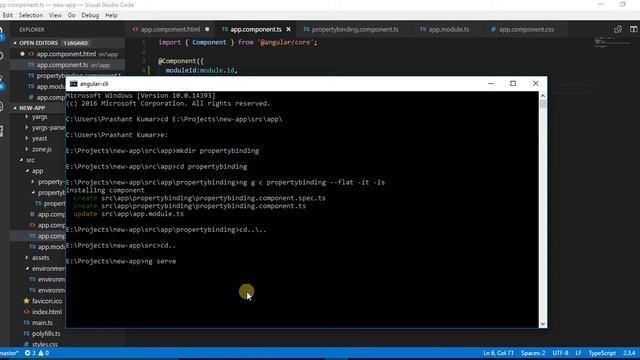Click '@Component({' line in editor
Screen dimensions: 640x360
pyautogui.click(x=181, y=61)
